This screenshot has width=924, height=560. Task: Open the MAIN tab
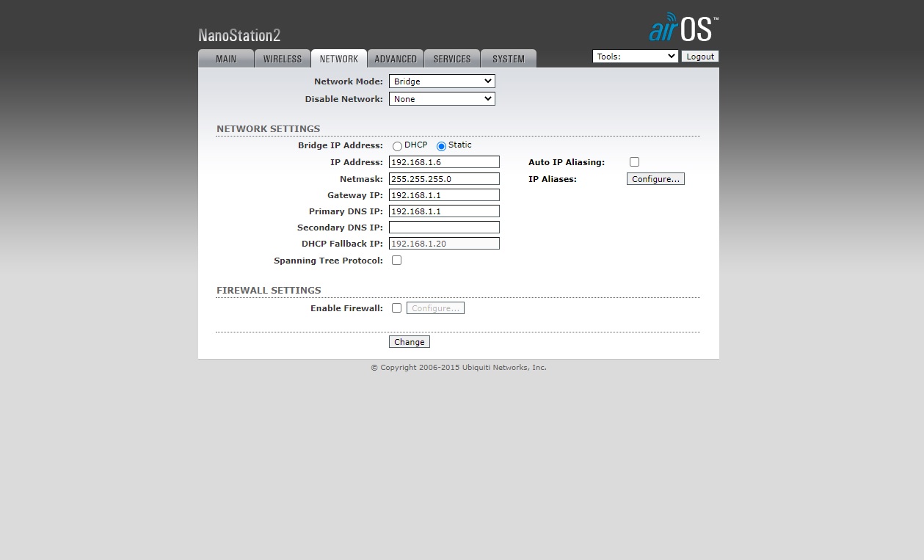[x=226, y=59]
